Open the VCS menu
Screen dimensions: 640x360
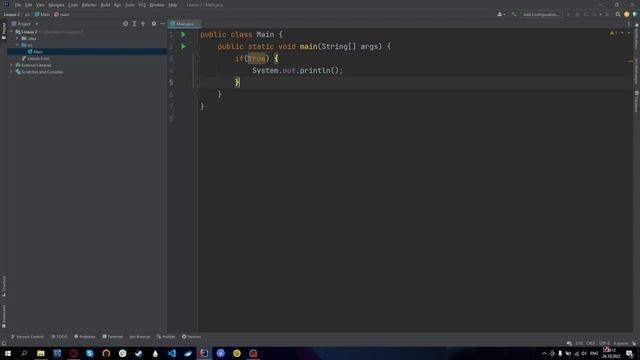tap(142, 5)
